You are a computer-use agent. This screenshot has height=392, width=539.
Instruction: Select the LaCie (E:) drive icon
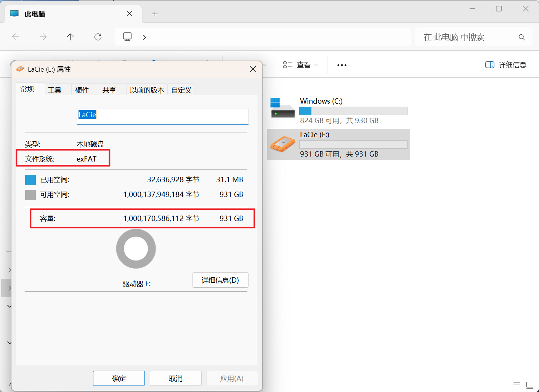pyautogui.click(x=282, y=144)
